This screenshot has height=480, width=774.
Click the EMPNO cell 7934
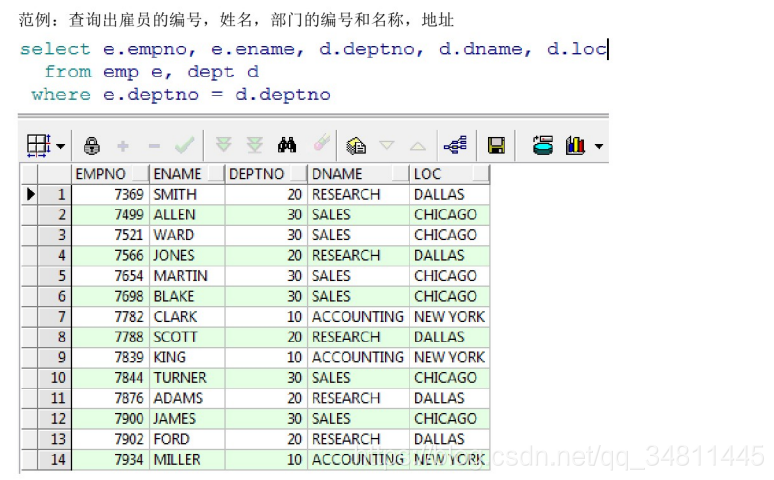coord(111,460)
